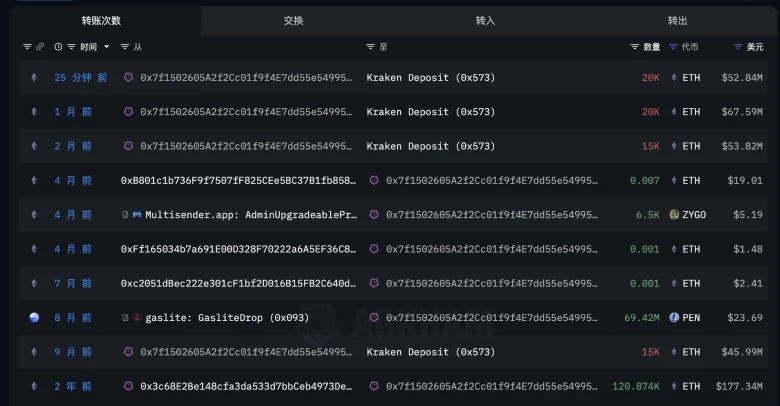Click the link icon in the header row
The width and height of the screenshot is (780, 406).
(x=40, y=47)
